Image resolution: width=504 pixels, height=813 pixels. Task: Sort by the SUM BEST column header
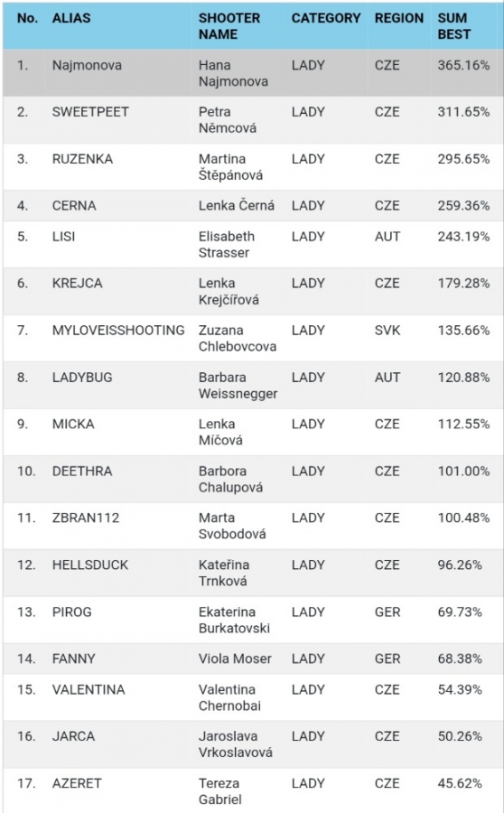(454, 26)
